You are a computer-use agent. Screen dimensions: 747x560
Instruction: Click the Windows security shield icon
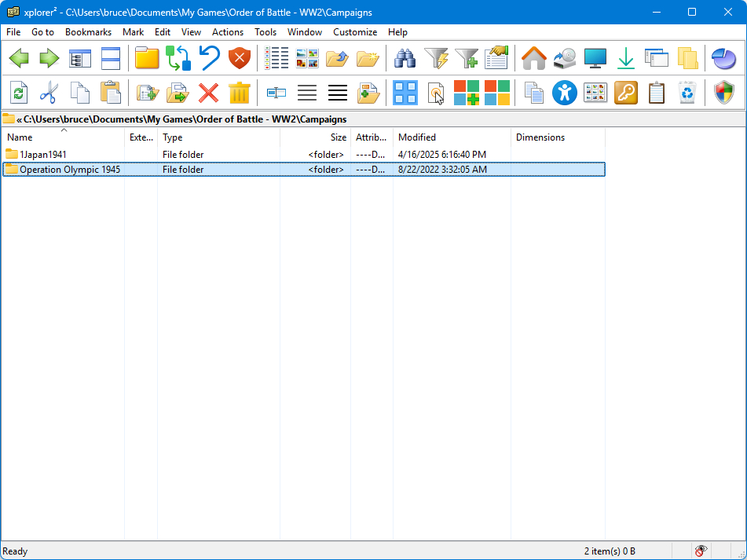[x=723, y=93]
